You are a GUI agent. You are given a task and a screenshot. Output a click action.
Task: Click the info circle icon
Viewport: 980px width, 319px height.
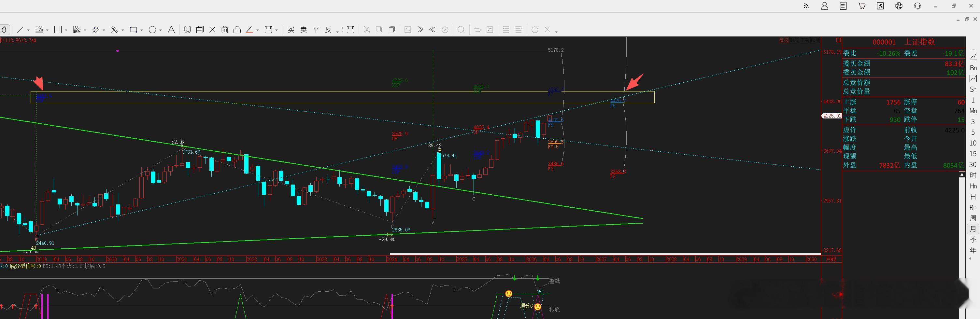[534, 30]
